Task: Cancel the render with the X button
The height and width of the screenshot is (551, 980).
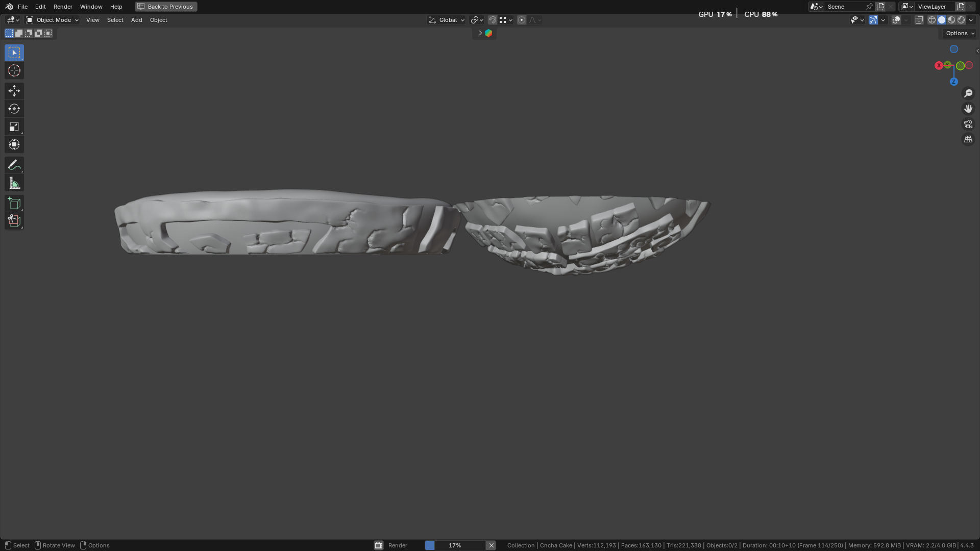Action: (x=491, y=545)
